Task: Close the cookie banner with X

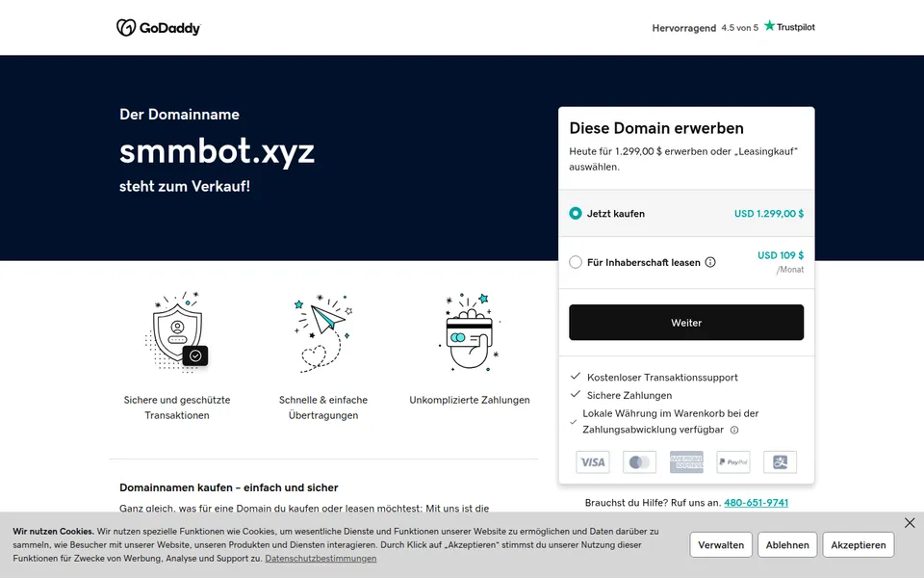Action: (910, 522)
